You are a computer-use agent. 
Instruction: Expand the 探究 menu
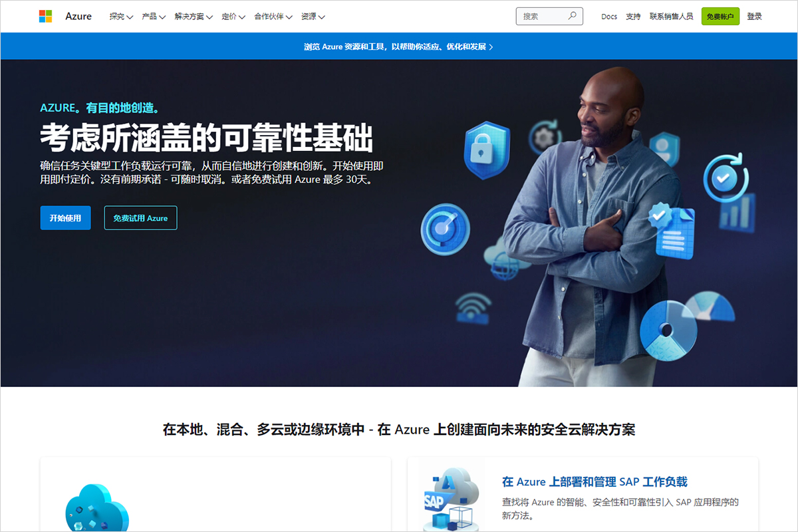pyautogui.click(x=121, y=17)
